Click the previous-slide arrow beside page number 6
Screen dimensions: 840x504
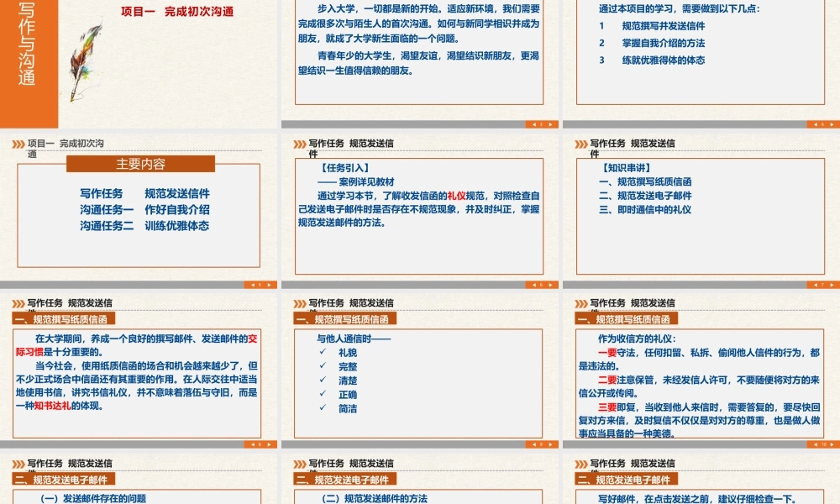[x=533, y=285]
